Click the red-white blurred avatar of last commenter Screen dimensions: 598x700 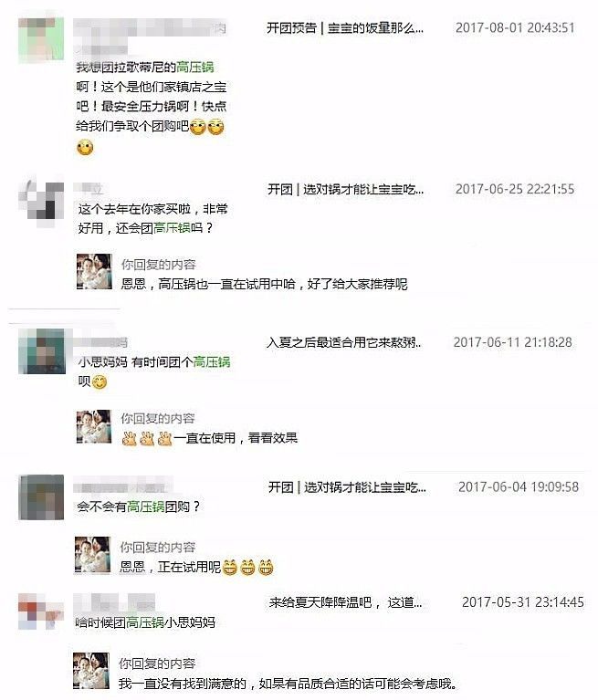[x=41, y=611]
